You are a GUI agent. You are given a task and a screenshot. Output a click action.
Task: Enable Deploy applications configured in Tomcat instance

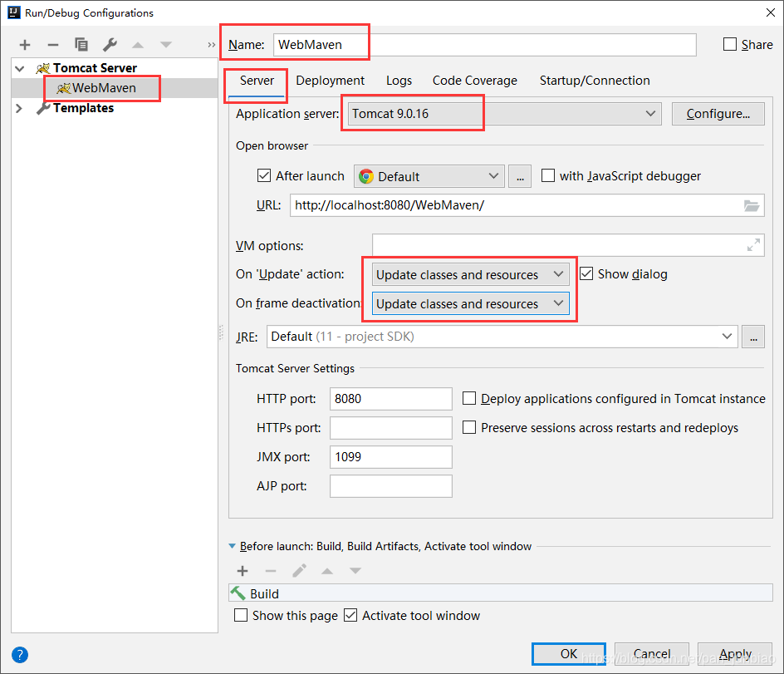[469, 398]
